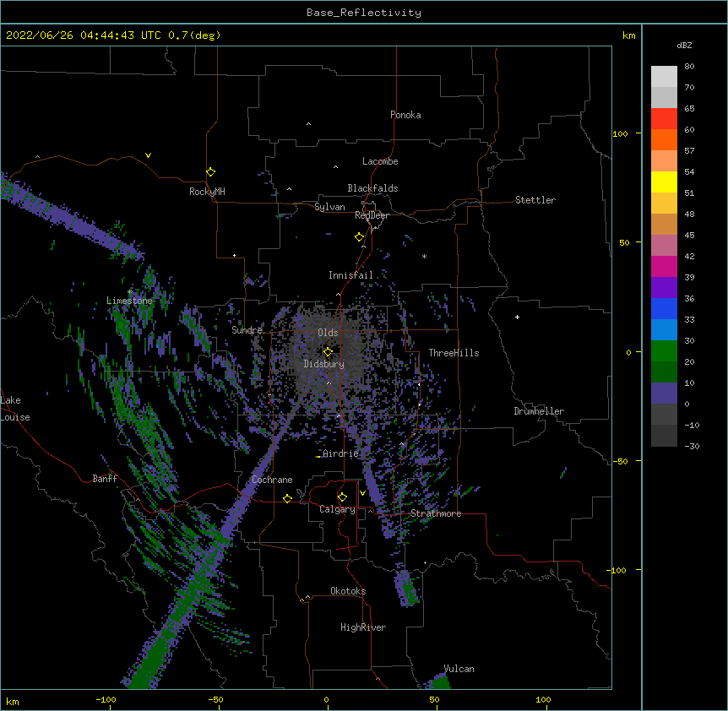Click the white plus marker north of Drumheller
728x711 pixels.
[517, 317]
